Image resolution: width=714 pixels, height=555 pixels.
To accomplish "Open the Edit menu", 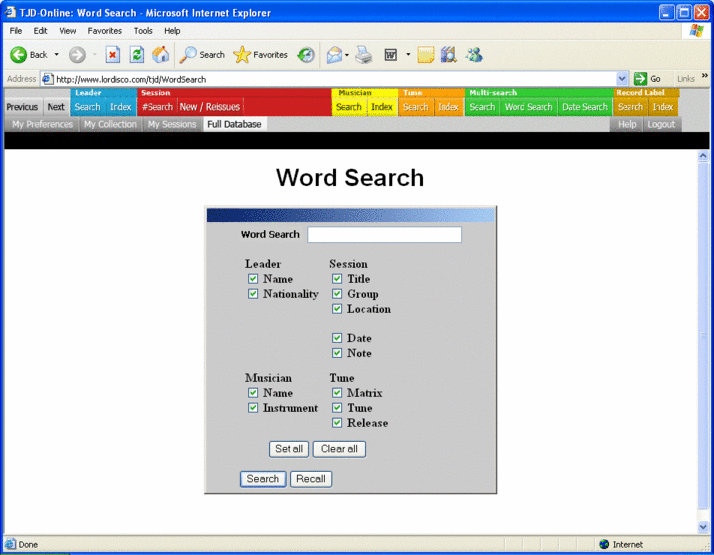I will (x=40, y=31).
